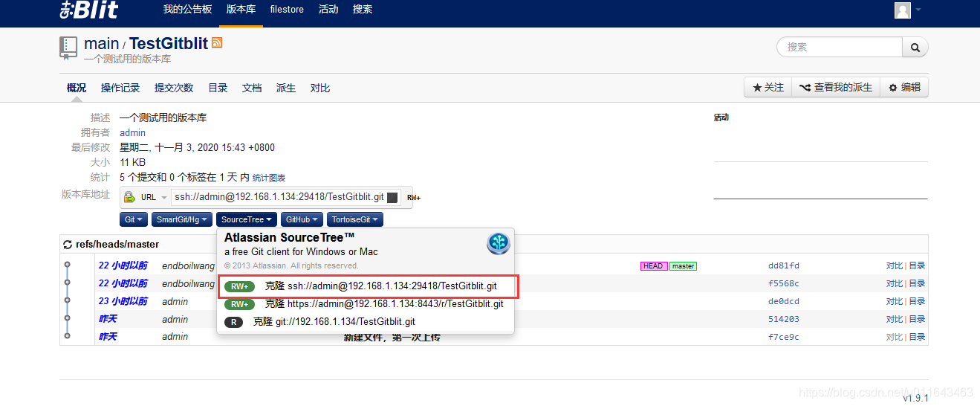Viewport: 980px width, 406px height.
Task: Open filestore in top navigation
Action: 286,10
